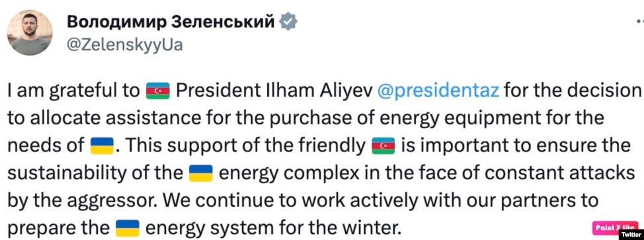Click Azerbaijan flag after 'friendly'

[383, 146]
